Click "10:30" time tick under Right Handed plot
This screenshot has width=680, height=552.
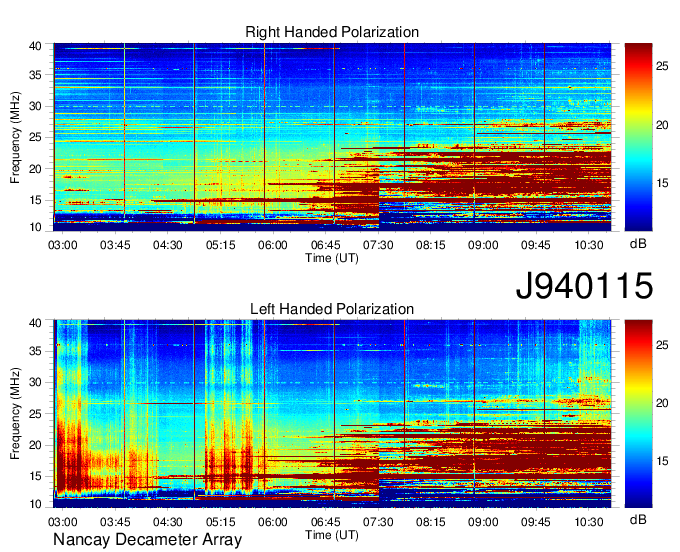point(588,245)
